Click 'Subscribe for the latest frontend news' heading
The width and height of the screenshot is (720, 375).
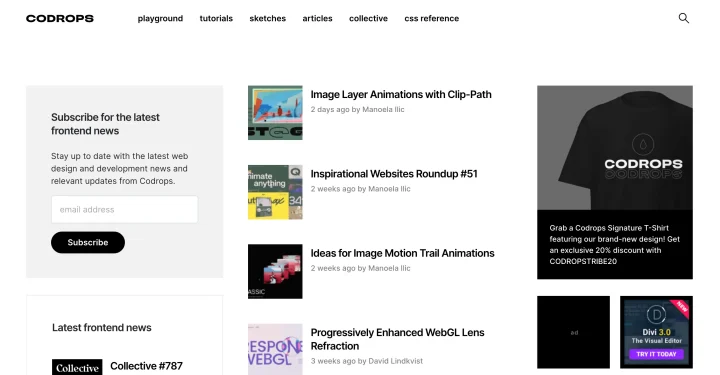[x=105, y=124]
